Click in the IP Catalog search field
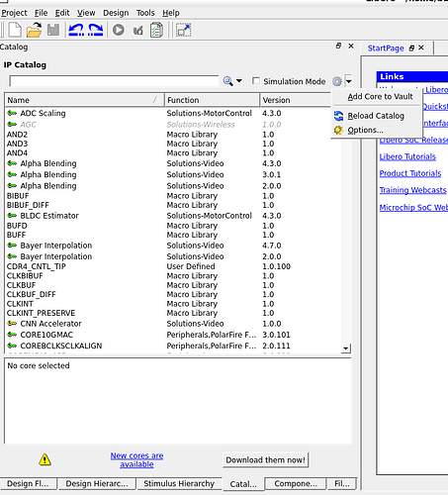448x495 pixels. pyautogui.click(x=114, y=81)
